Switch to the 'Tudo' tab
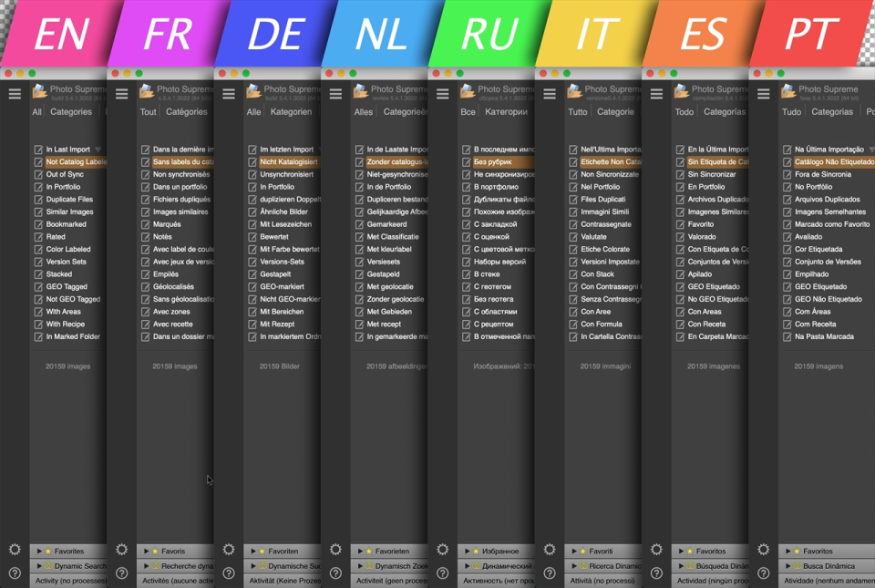Viewport: 875px width, 588px height. pyautogui.click(x=791, y=111)
